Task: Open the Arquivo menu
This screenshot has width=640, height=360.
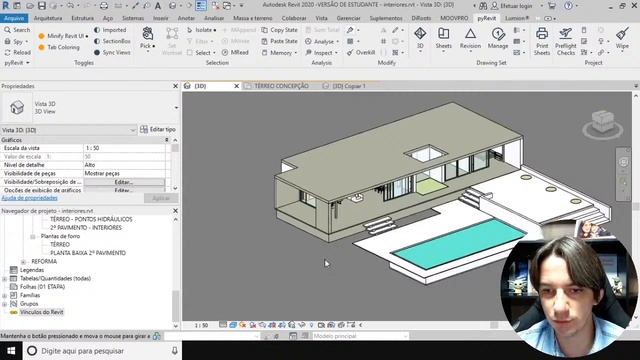Action: pos(14,18)
